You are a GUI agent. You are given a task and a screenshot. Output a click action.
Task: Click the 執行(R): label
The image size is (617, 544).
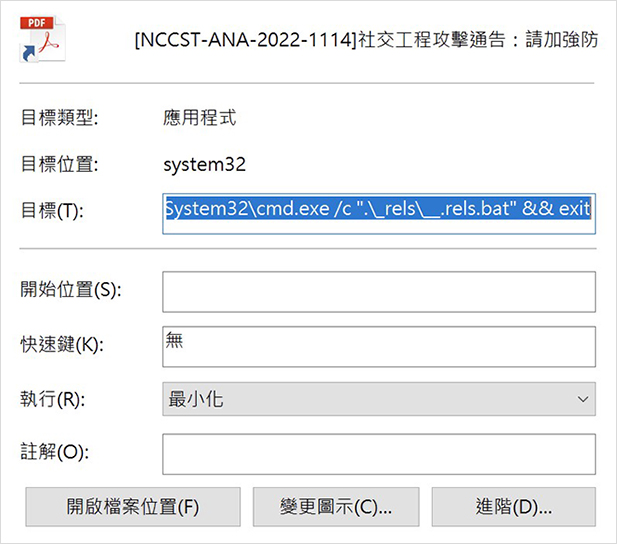coord(52,399)
